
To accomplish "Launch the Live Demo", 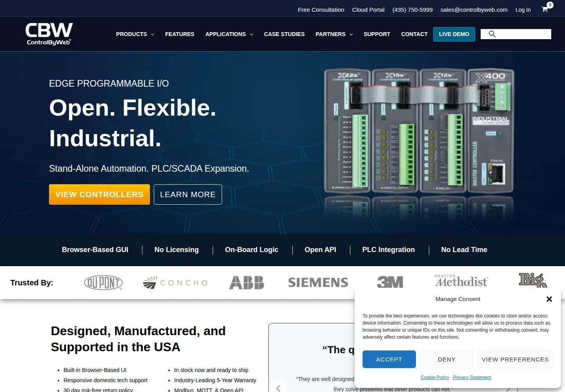I will (x=454, y=34).
